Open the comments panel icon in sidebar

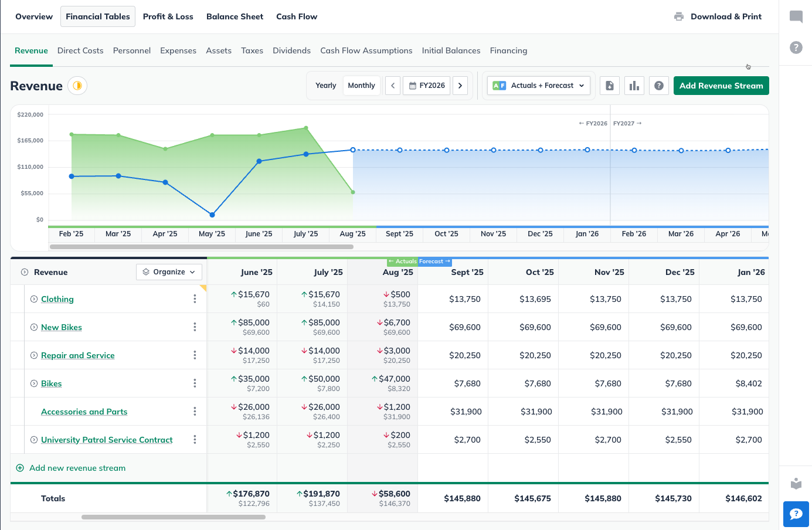coord(796,16)
